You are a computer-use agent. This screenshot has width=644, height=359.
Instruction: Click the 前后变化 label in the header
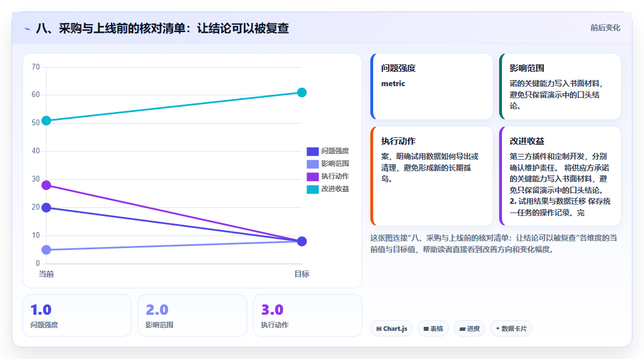605,28
